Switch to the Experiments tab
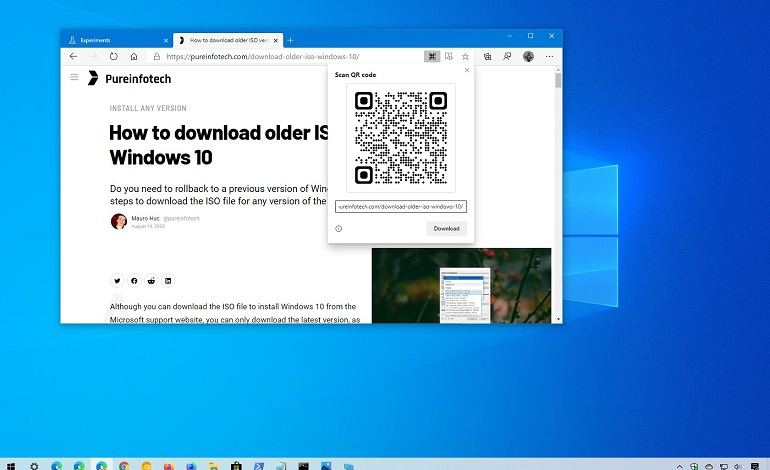The width and height of the screenshot is (770, 470). (116, 40)
